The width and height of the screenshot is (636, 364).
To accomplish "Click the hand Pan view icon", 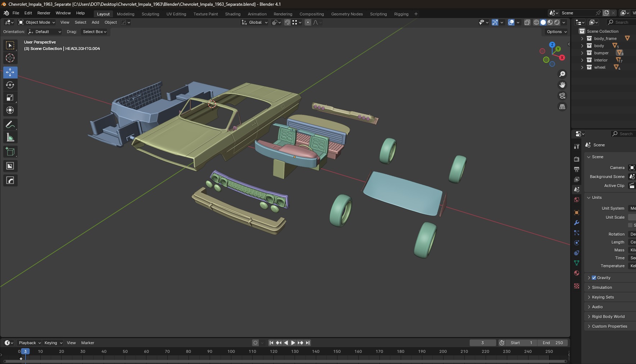I will 562,85.
